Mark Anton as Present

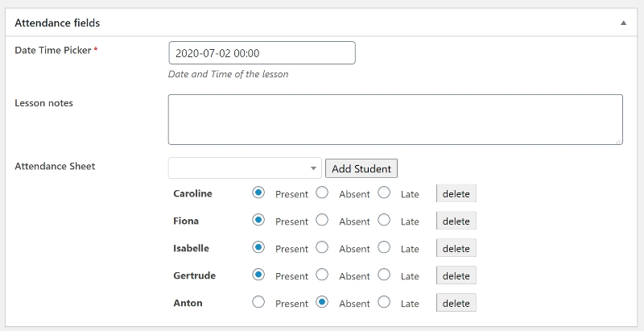coord(258,302)
